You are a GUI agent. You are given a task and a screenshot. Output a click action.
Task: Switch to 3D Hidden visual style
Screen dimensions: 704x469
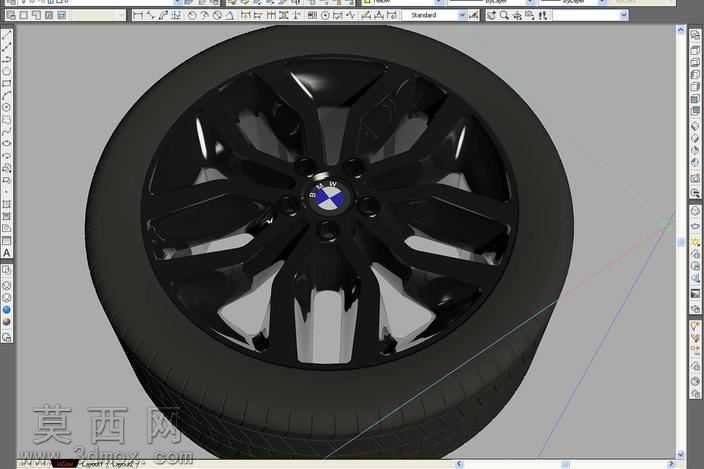(x=7, y=298)
